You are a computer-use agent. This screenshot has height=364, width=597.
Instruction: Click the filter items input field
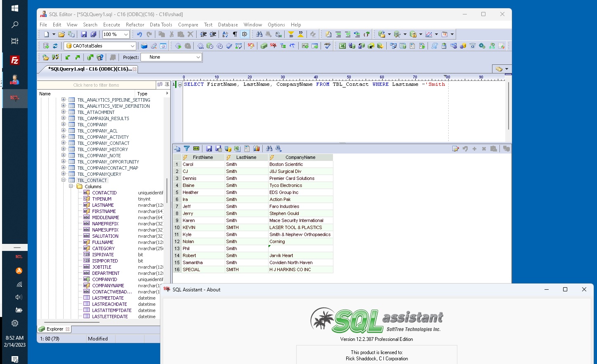96,85
